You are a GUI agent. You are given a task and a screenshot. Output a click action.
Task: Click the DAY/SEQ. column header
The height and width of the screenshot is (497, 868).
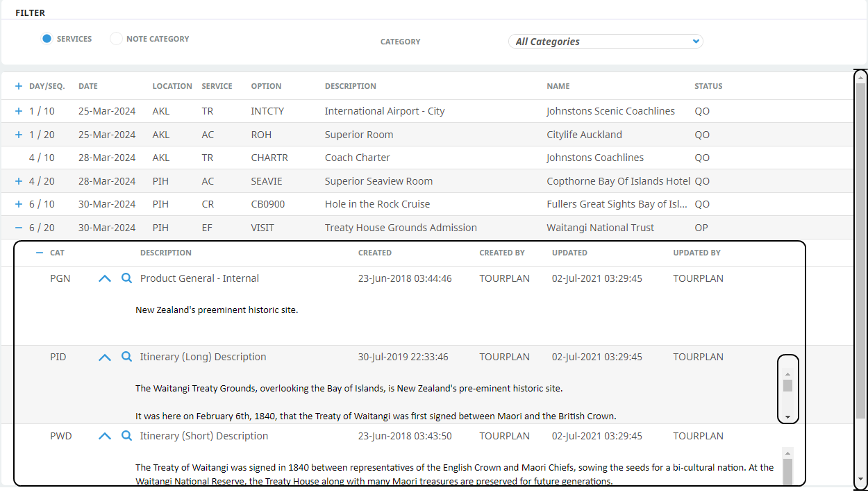pos(47,86)
